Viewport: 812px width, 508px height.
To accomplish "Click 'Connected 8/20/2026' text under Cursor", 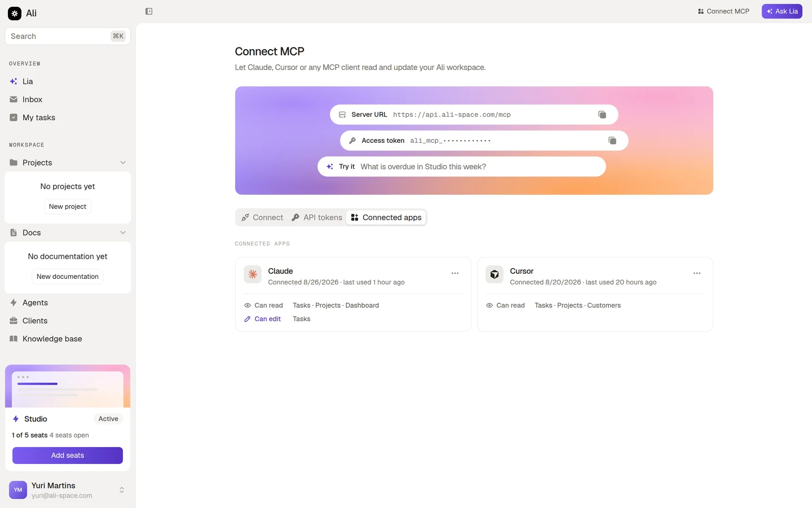I will click(x=545, y=282).
